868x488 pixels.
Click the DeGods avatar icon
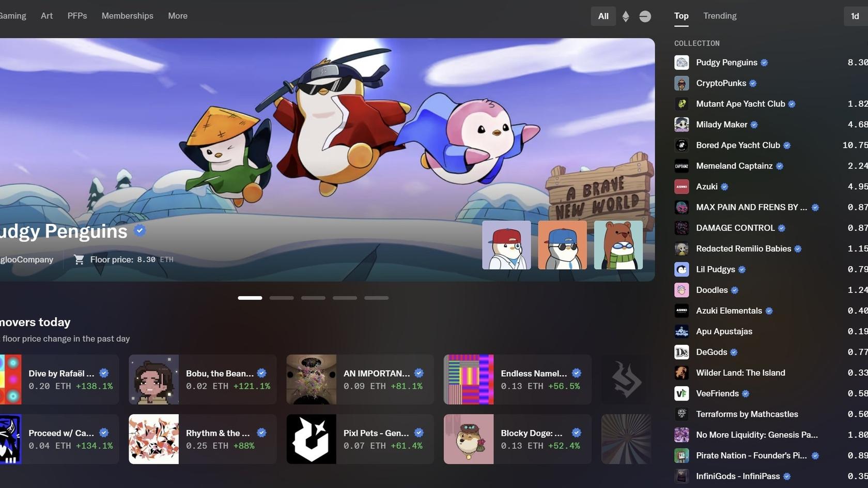[681, 352]
